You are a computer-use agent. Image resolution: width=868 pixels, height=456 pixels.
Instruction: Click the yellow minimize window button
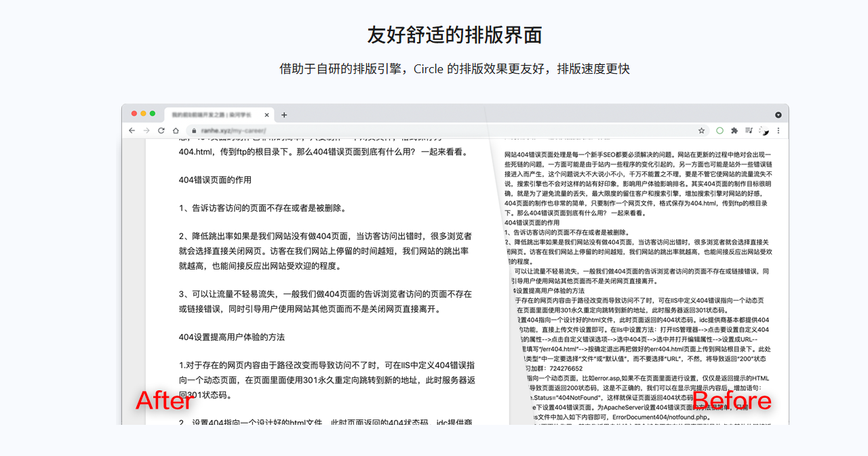(143, 113)
